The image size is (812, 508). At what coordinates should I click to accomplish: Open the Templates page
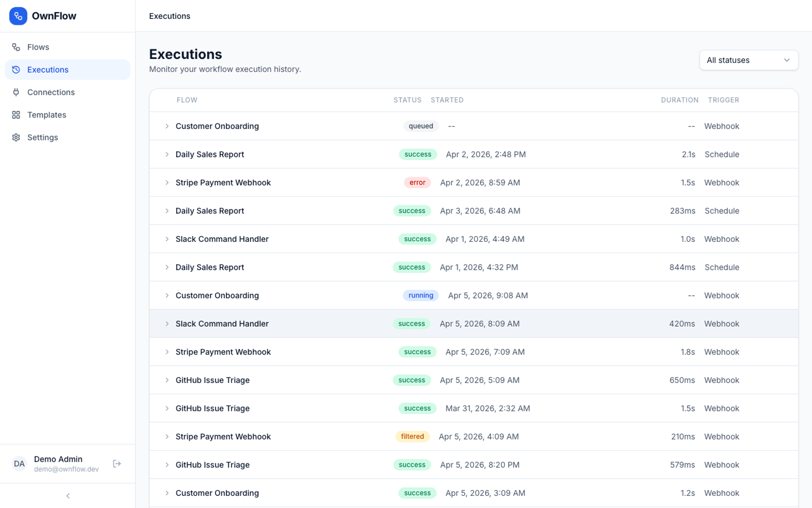pyautogui.click(x=67, y=115)
